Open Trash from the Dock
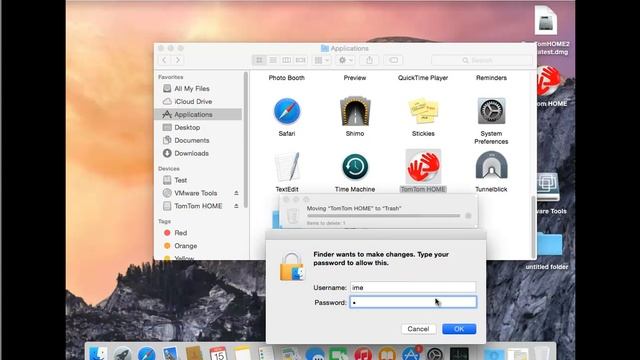The image size is (640, 360). [542, 353]
